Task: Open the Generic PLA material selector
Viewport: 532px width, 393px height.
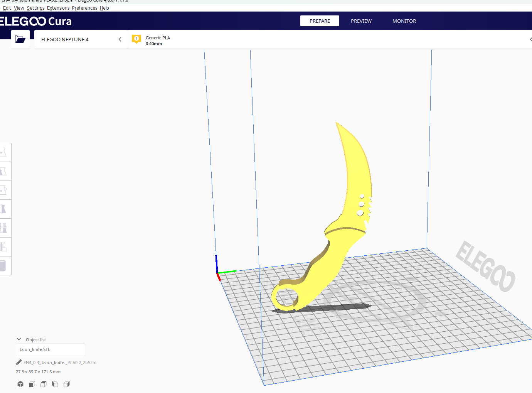Action: point(158,40)
